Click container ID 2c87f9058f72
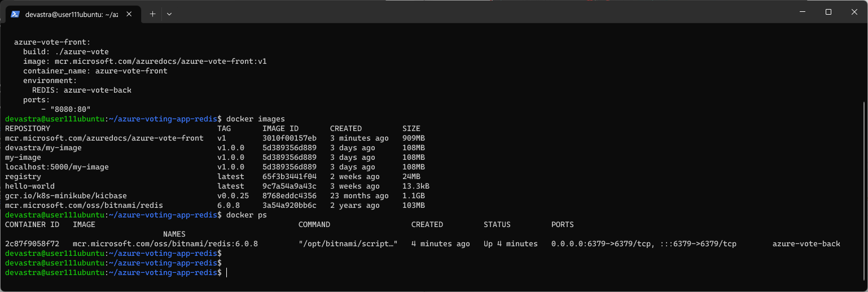Viewport: 868px width, 292px height. (32, 244)
